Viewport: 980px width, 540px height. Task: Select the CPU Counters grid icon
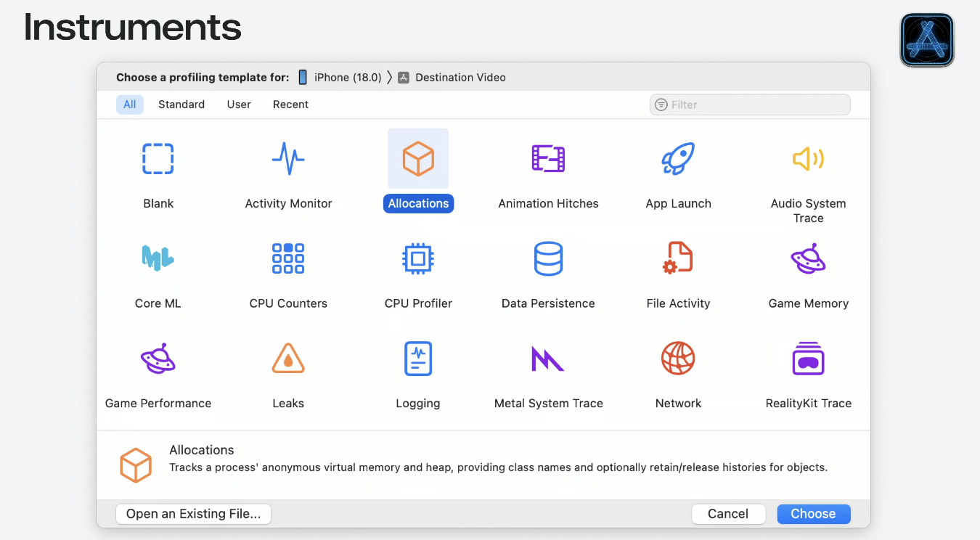[x=288, y=258]
